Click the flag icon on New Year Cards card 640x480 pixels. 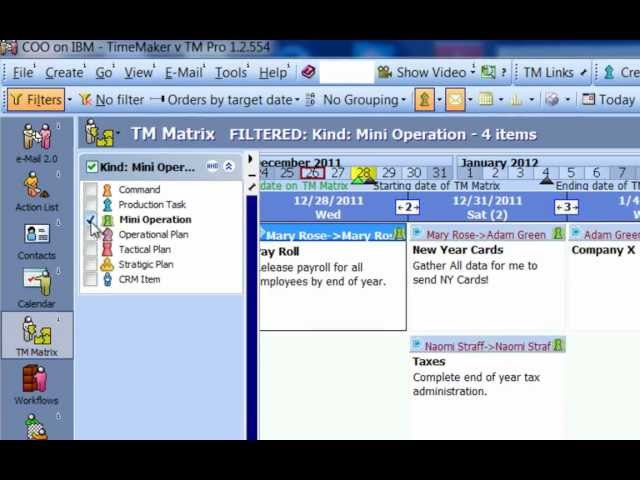pos(417,233)
